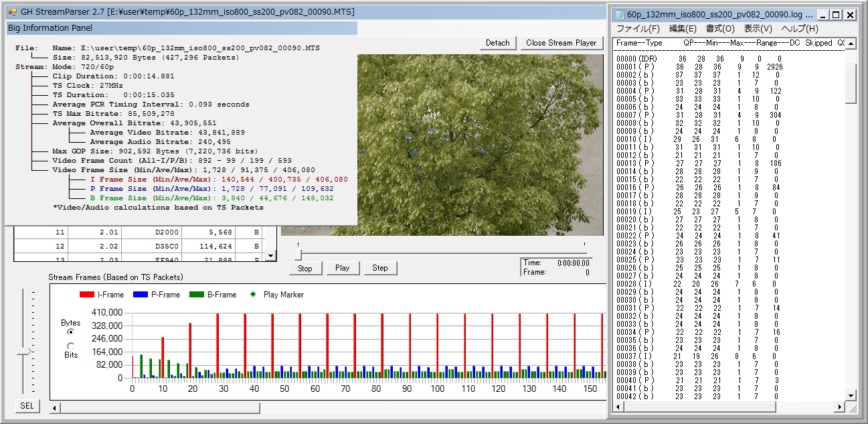Open the 書式(O) format menu
868x424 pixels.
[720, 29]
